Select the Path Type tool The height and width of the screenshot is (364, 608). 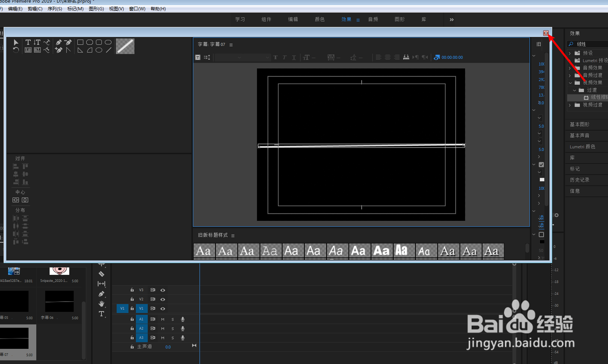[x=47, y=43]
